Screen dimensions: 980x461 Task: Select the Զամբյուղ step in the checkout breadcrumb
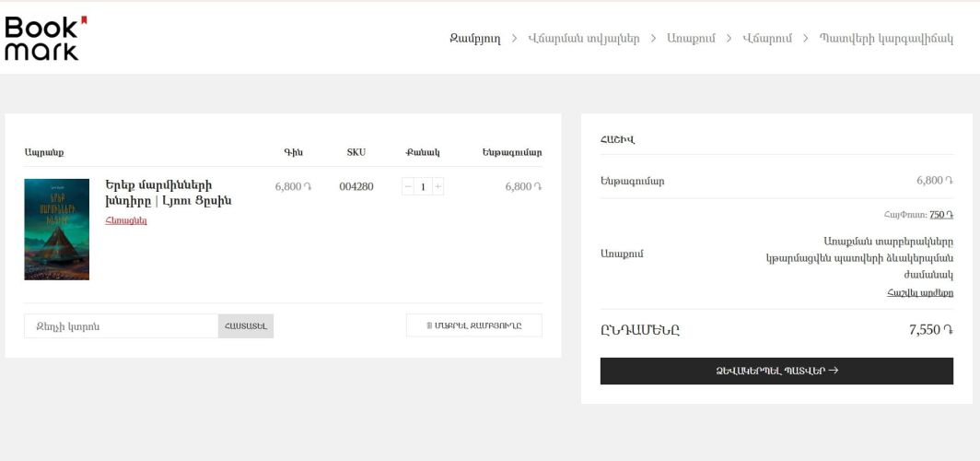[474, 39]
